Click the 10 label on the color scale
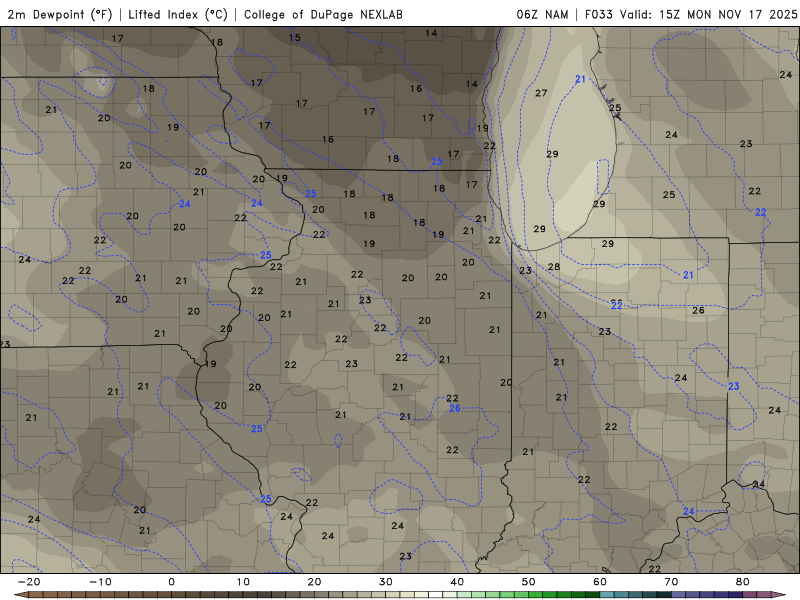The height and width of the screenshot is (600, 800). [243, 582]
